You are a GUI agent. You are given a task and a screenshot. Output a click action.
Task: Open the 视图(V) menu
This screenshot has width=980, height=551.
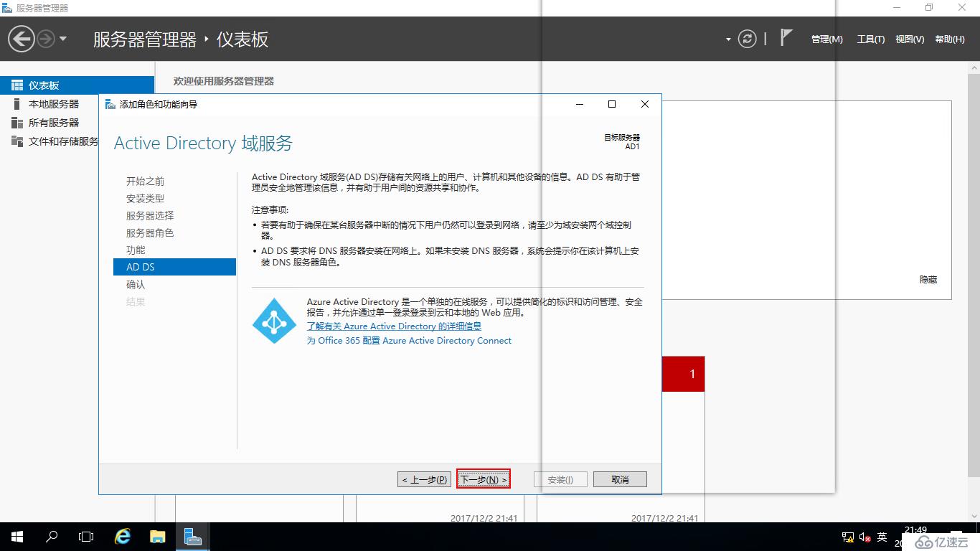tap(910, 39)
